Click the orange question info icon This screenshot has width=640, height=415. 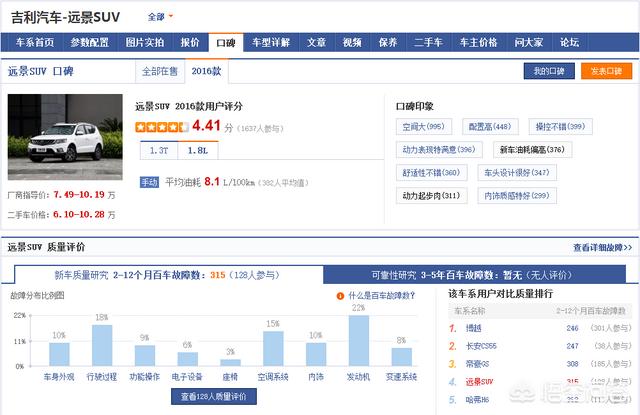pyautogui.click(x=340, y=296)
